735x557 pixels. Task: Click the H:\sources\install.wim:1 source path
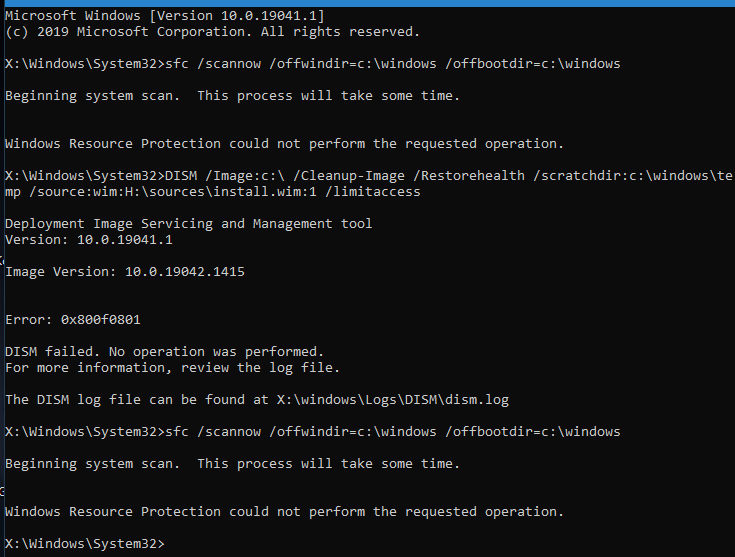220,192
